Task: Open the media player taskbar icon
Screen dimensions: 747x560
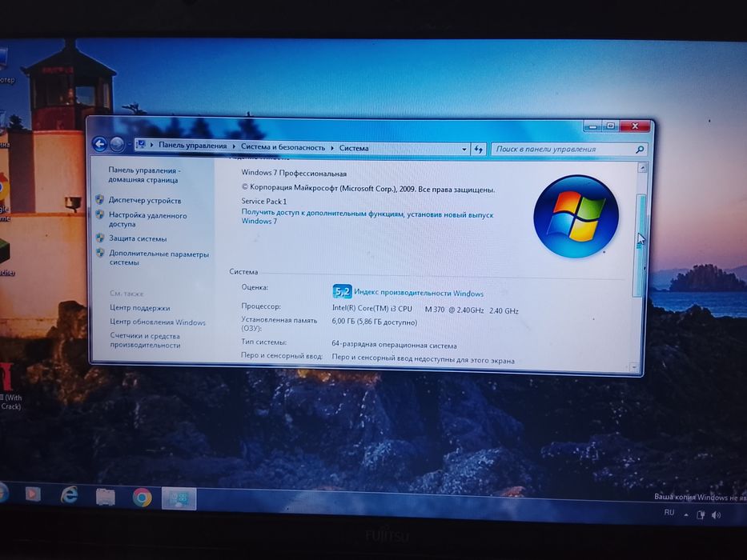Action: click(32, 494)
